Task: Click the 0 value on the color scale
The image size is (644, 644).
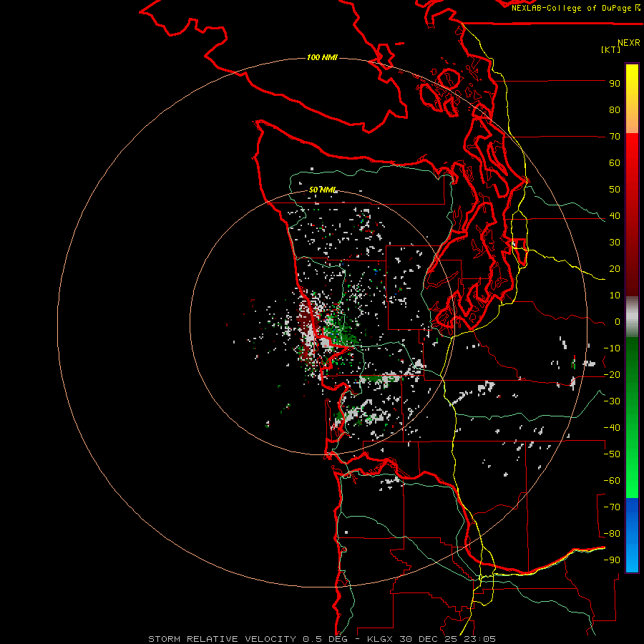Action: pos(618,322)
